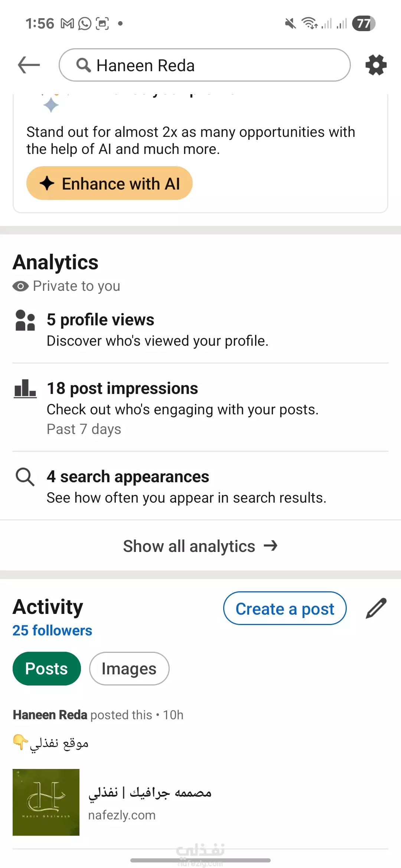Tap the post impressions bar chart icon

coord(25,389)
